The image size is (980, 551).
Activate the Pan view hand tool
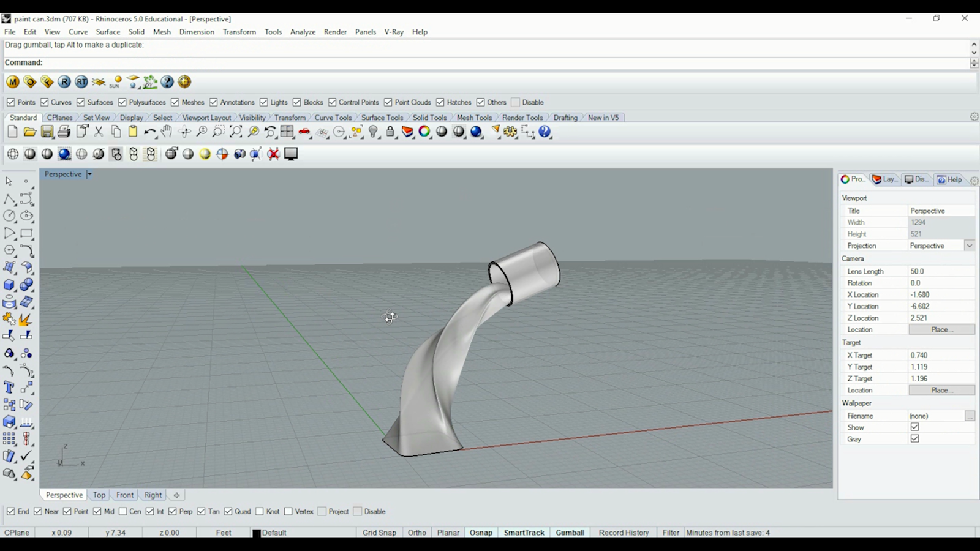pos(166,131)
